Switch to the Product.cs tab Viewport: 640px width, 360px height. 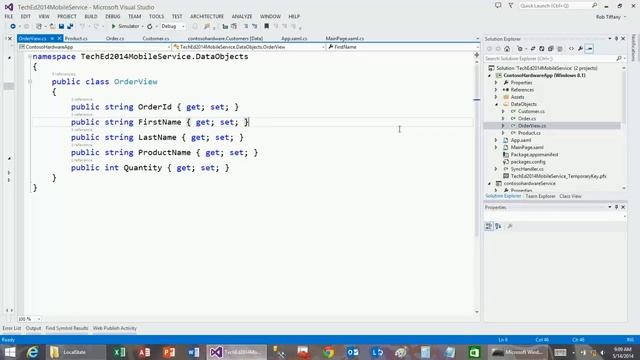point(76,38)
